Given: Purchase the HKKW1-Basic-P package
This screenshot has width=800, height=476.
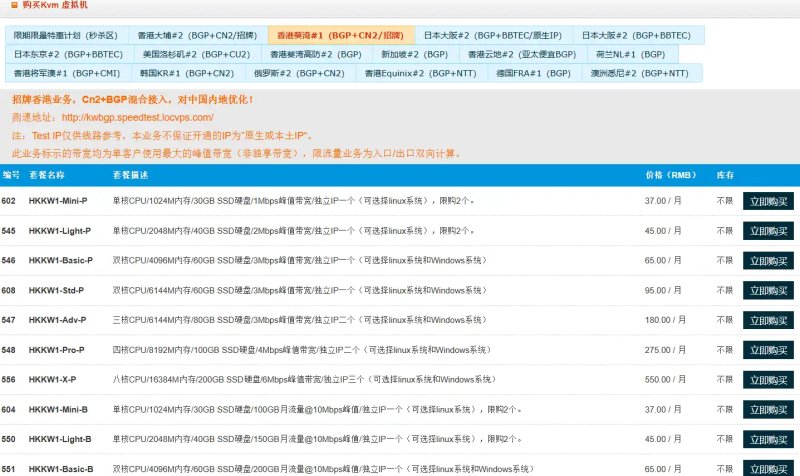Looking at the screenshot, I should click(x=768, y=261).
